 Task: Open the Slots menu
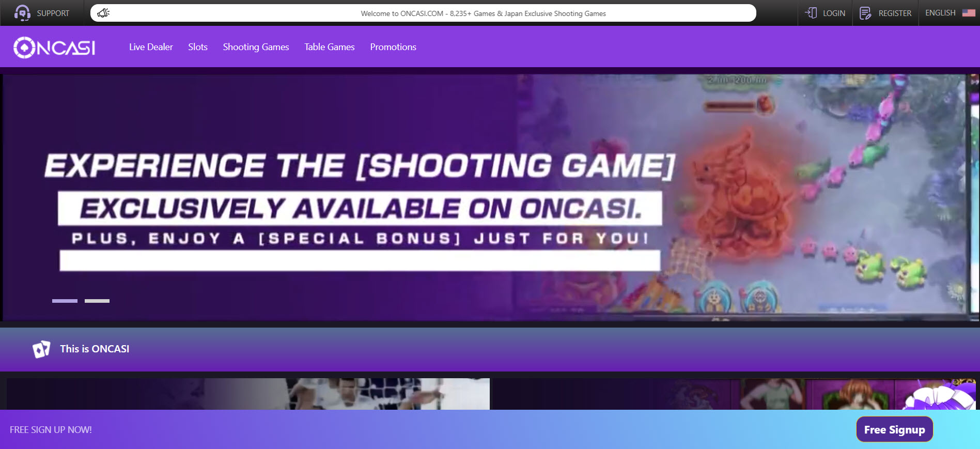[x=198, y=47]
